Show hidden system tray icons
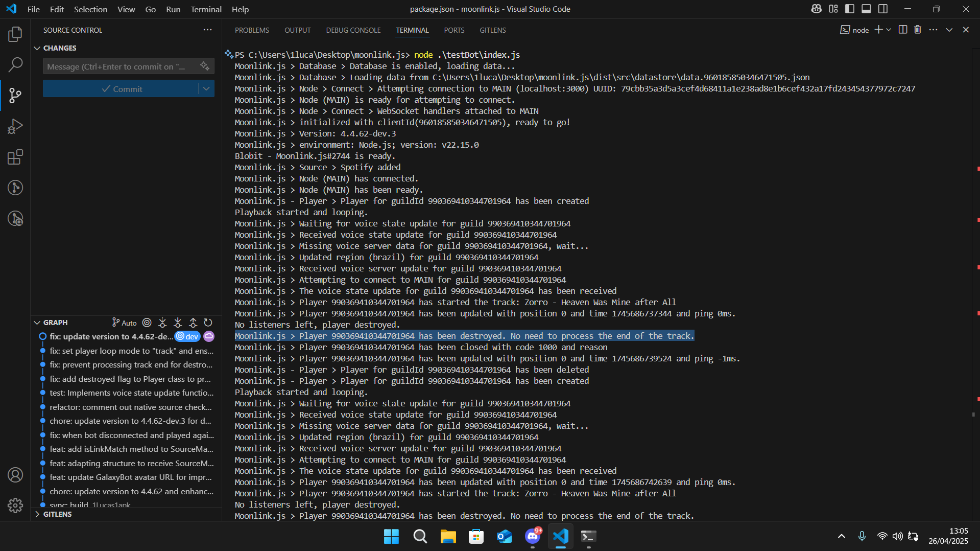The height and width of the screenshot is (551, 980). click(842, 536)
